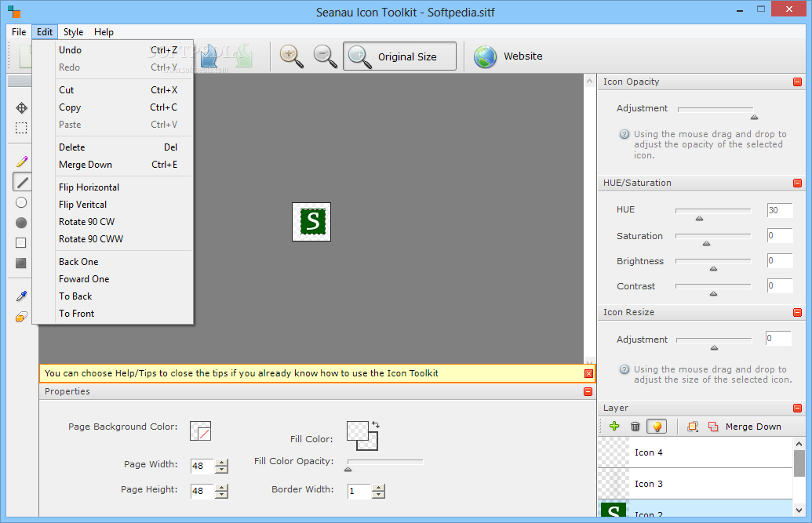Select the dashed rectangular Selection tool
Screen dimensions: 812x523
click(21, 128)
